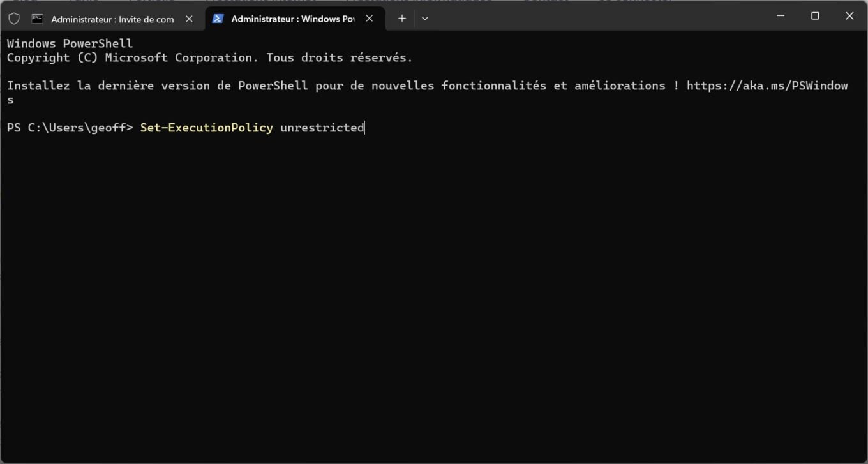Click the Set-ExecutionPolicy command text
This screenshot has width=868, height=464.
(206, 128)
